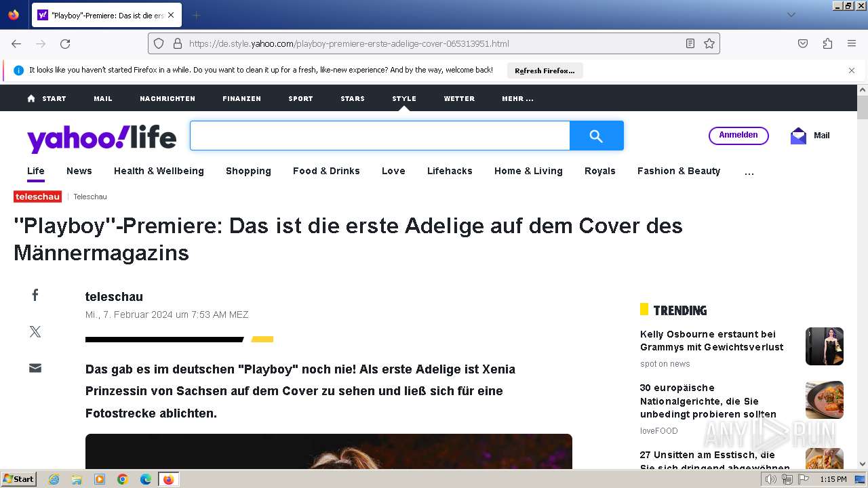
Task: Open Health & Wellbeing category
Action: 159,171
